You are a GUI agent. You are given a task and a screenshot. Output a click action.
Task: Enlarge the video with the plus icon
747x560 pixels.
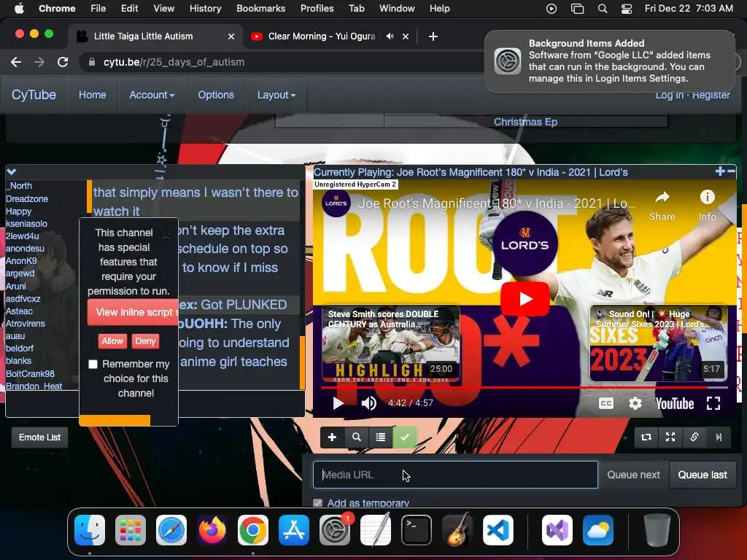pyautogui.click(x=720, y=171)
